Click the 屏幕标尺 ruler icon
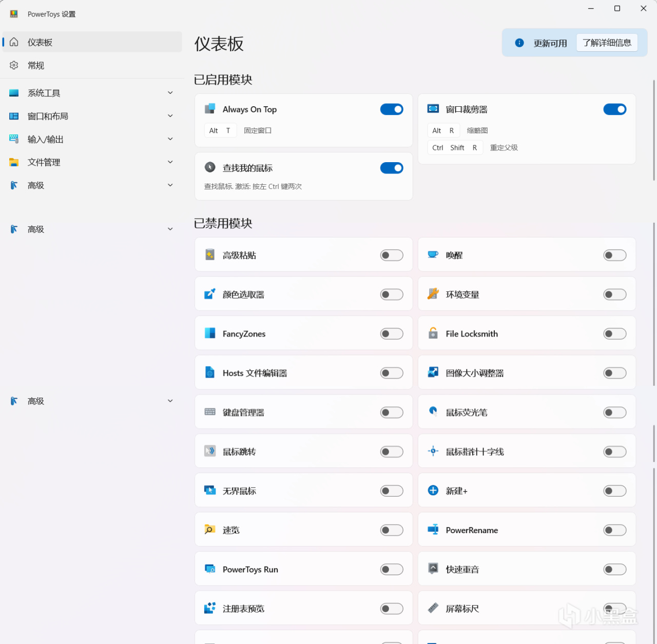The height and width of the screenshot is (644, 657). point(433,608)
